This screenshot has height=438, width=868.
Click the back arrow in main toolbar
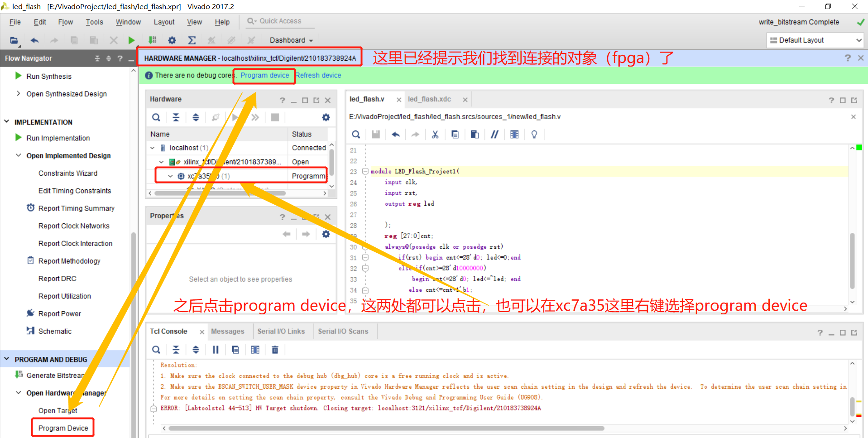(x=34, y=40)
